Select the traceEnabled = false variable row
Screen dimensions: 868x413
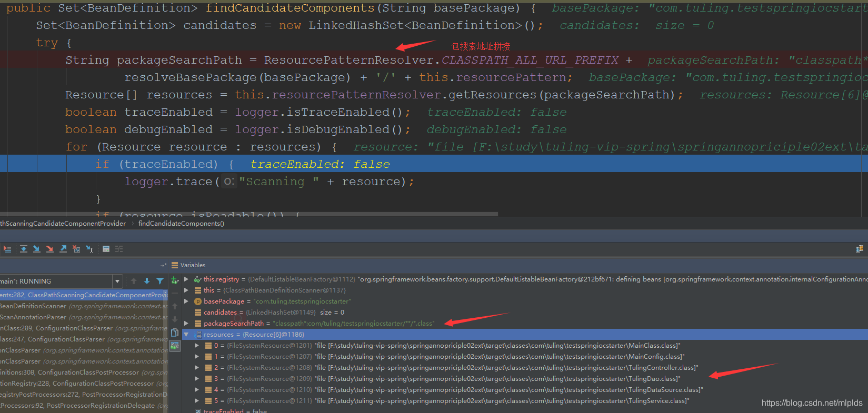pyautogui.click(x=525, y=411)
